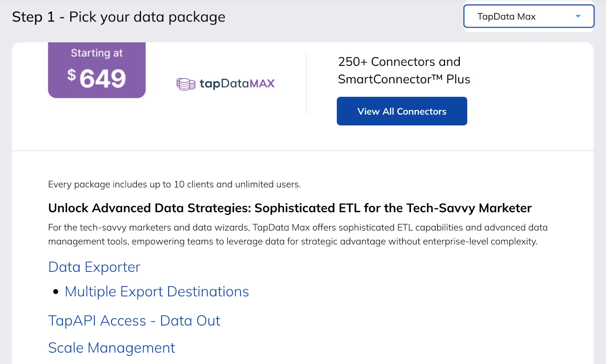606x364 pixels.
Task: Click the paragraph describing TapData Max ETL
Action: pyautogui.click(x=297, y=234)
